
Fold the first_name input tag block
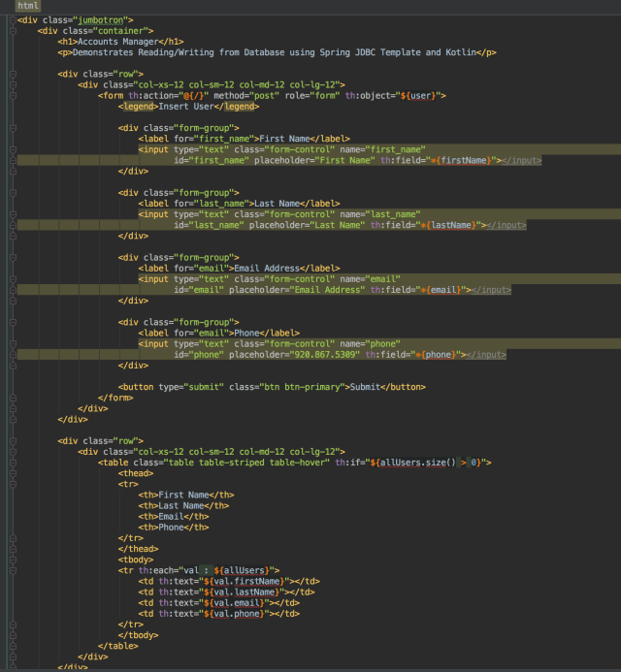click(x=12, y=149)
